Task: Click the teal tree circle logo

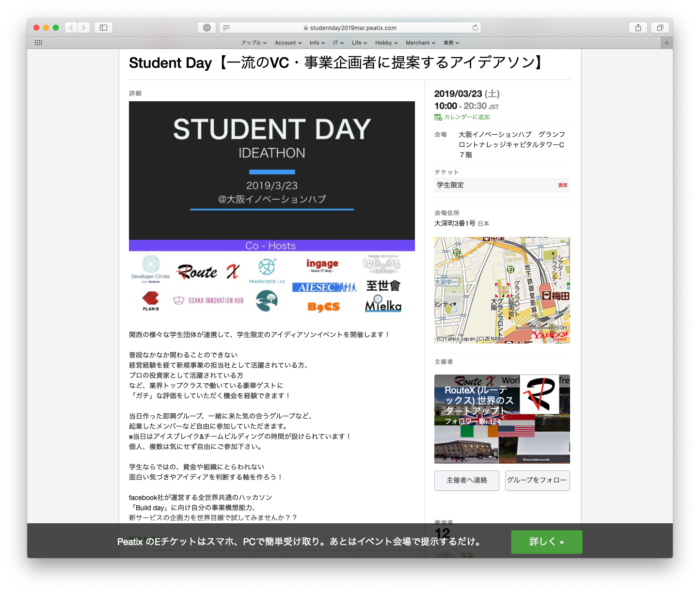Action: [267, 300]
